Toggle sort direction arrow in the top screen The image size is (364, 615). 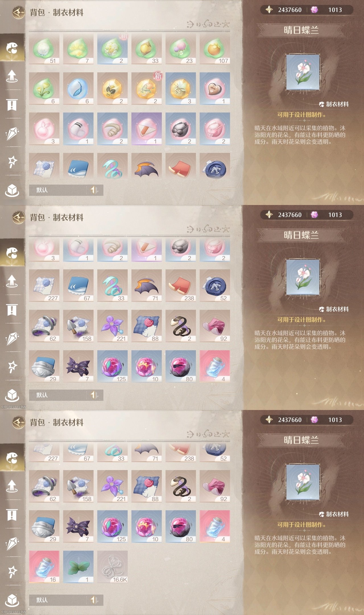click(x=95, y=190)
